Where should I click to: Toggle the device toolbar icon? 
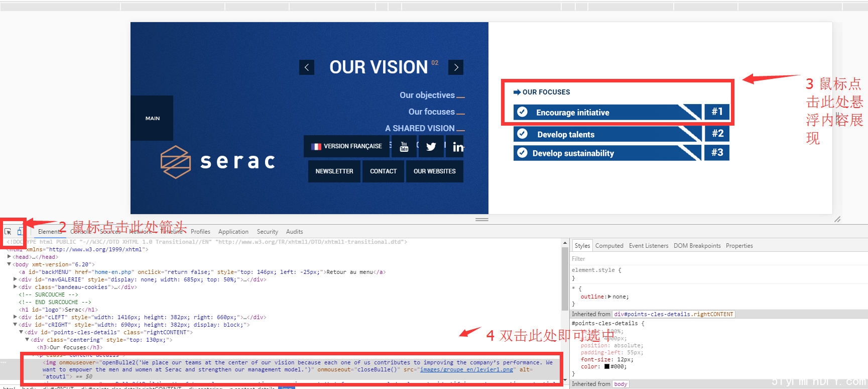coord(20,231)
